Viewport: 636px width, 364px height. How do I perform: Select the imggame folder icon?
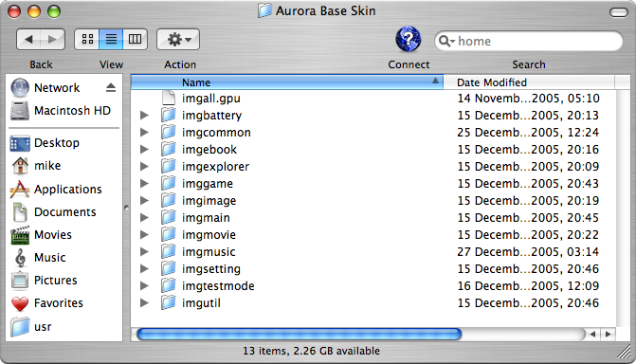(x=169, y=183)
